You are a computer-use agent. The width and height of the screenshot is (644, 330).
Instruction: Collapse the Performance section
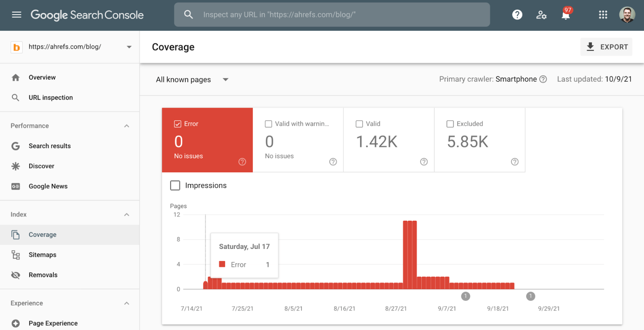pos(127,126)
